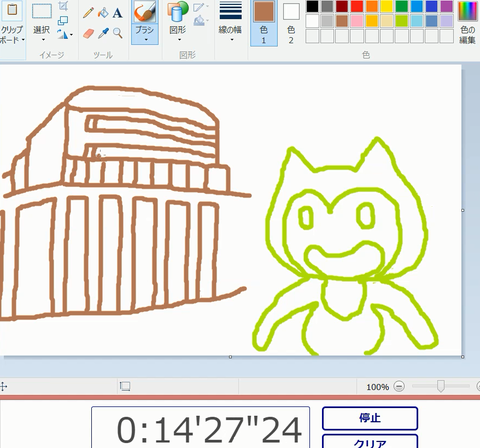Pick the lavender palette color
The height and width of the screenshot is (448, 480).
(x=447, y=21)
